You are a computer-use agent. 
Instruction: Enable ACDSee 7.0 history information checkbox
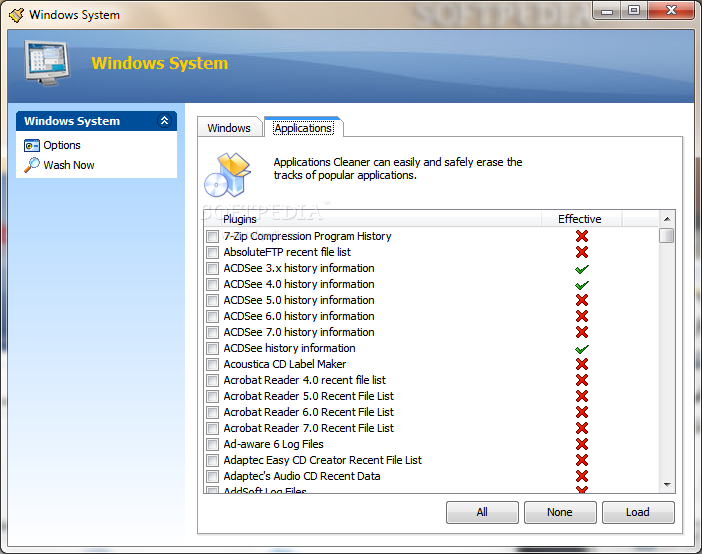[212, 332]
